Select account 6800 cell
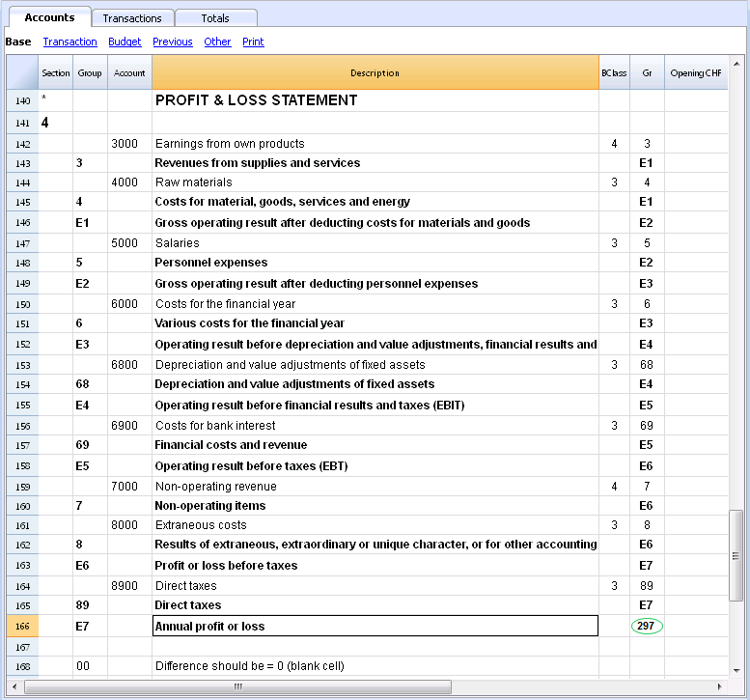 tap(129, 365)
